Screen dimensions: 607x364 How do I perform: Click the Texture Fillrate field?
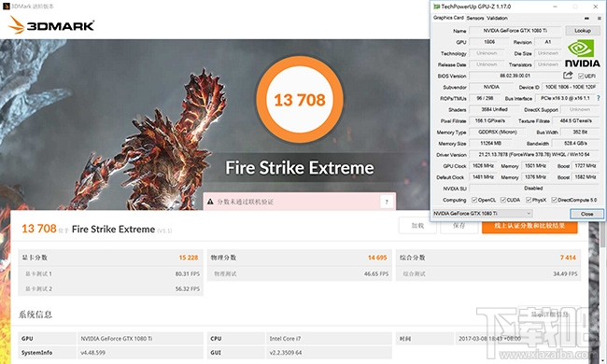(x=575, y=120)
